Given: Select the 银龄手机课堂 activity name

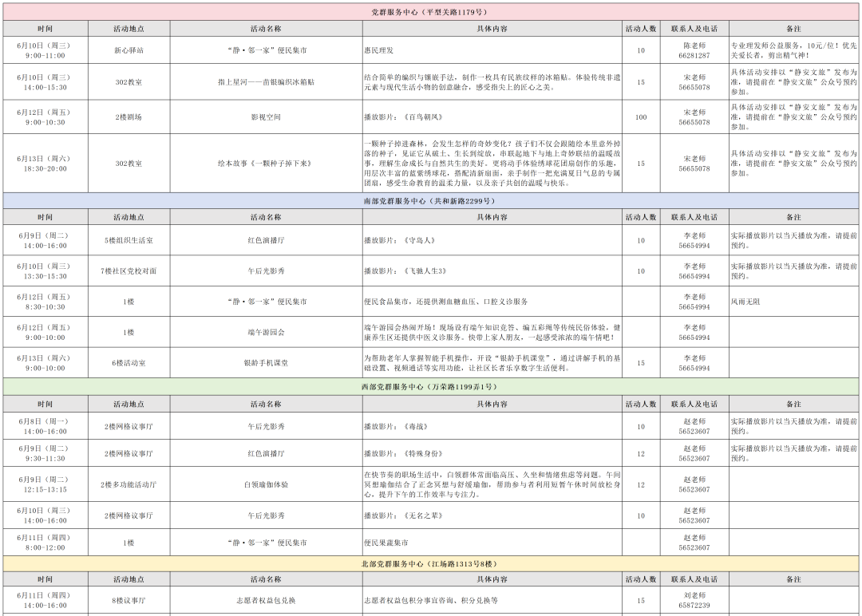Looking at the screenshot, I should (x=266, y=363).
